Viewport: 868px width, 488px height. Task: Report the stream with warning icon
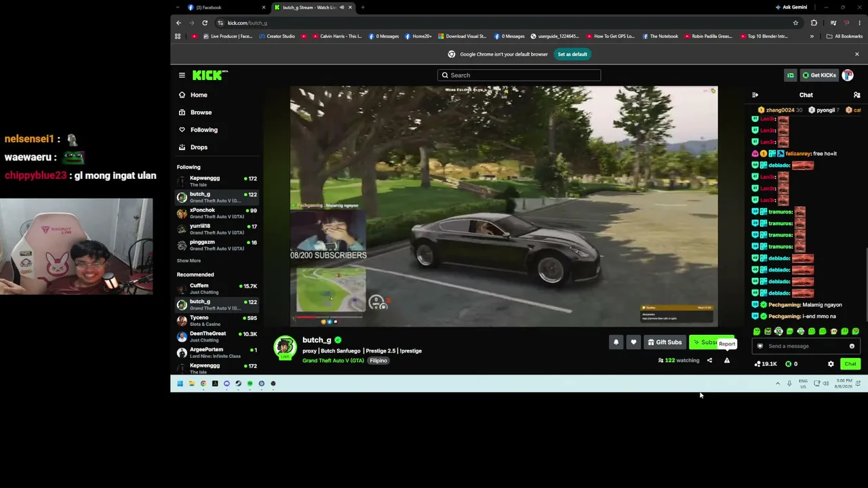coord(727,361)
